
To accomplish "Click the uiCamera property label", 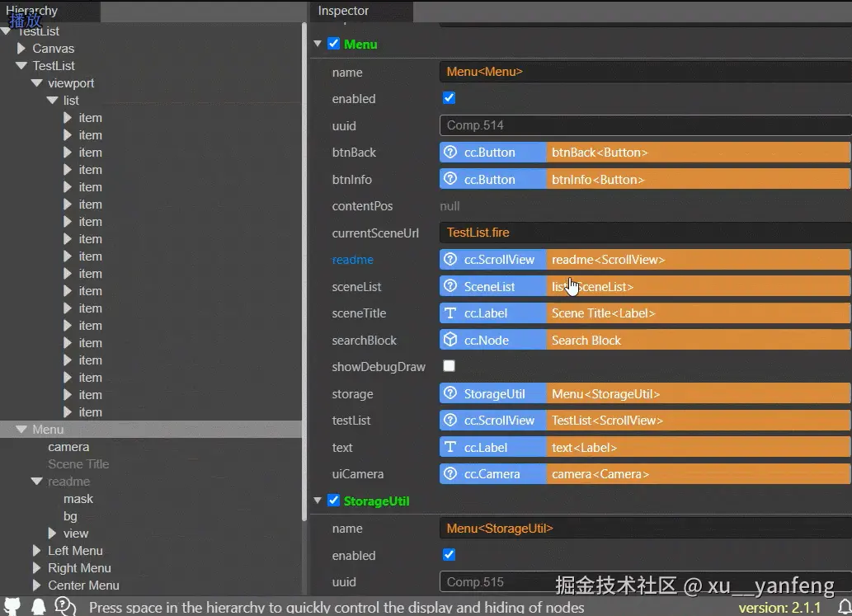I will pyautogui.click(x=357, y=474).
